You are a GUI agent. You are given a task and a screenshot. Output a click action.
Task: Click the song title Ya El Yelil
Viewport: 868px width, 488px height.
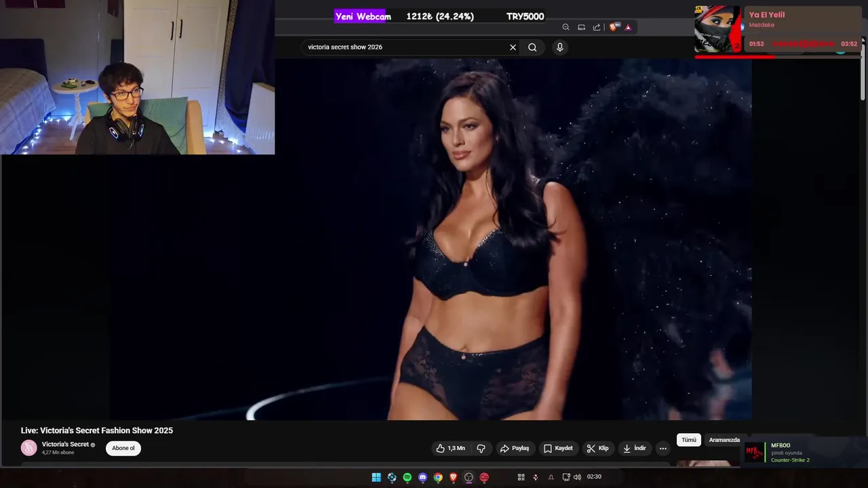767,15
